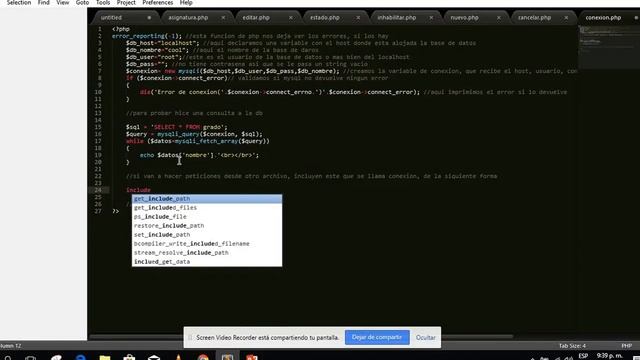
Task: Open the Preferences menu
Action: 158,3
